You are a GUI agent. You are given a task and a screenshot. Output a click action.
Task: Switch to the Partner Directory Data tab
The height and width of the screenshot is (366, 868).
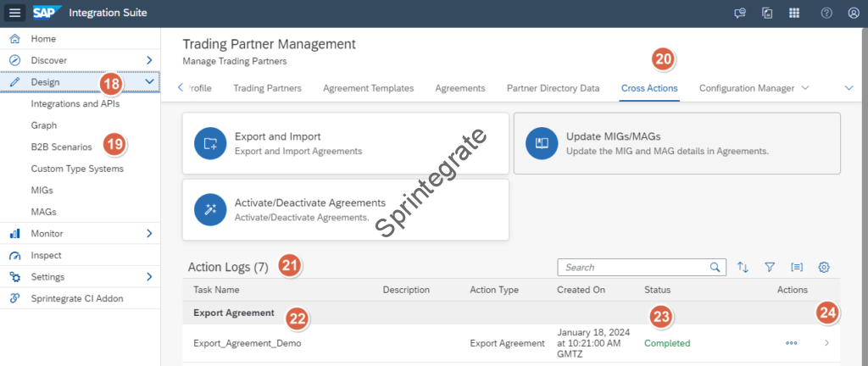point(553,88)
